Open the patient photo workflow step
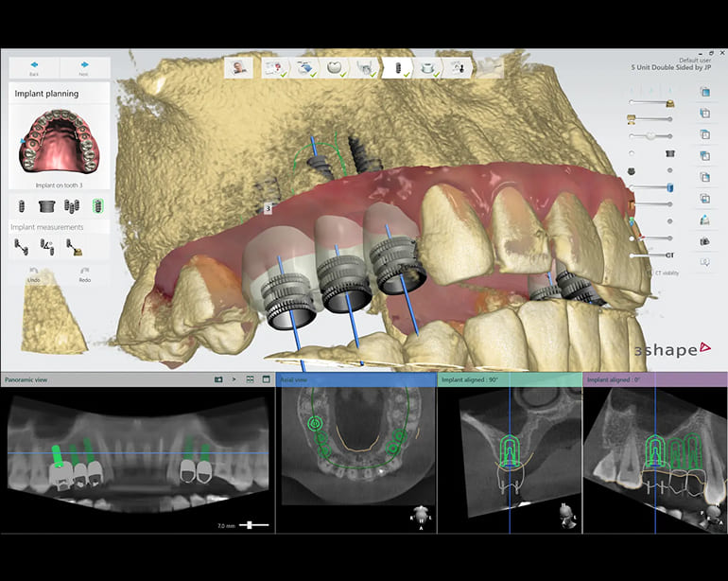The image size is (728, 581). click(x=238, y=68)
